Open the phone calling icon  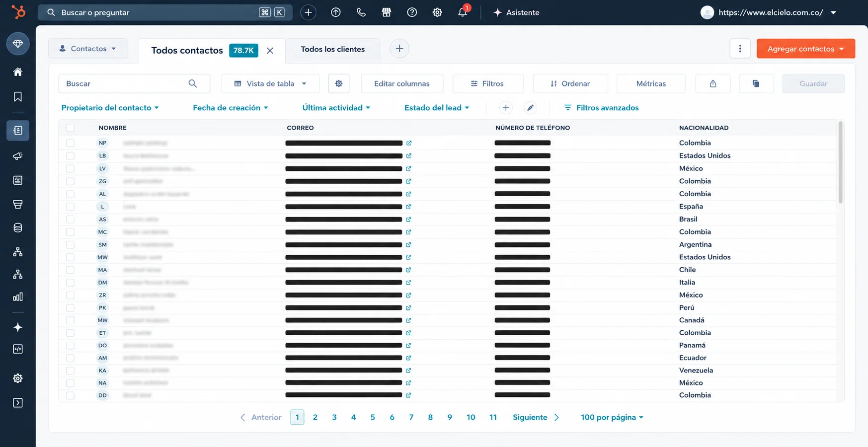pyautogui.click(x=361, y=12)
